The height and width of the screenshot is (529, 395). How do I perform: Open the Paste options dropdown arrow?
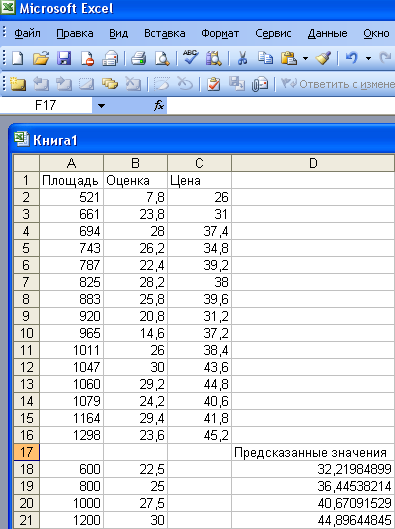tap(305, 59)
